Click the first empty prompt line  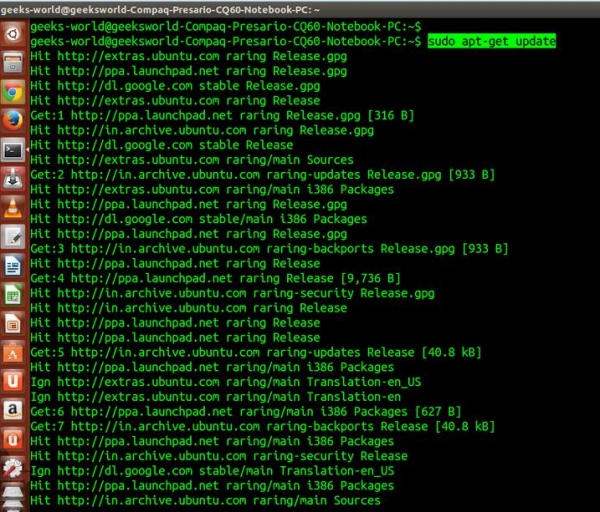coord(226,26)
